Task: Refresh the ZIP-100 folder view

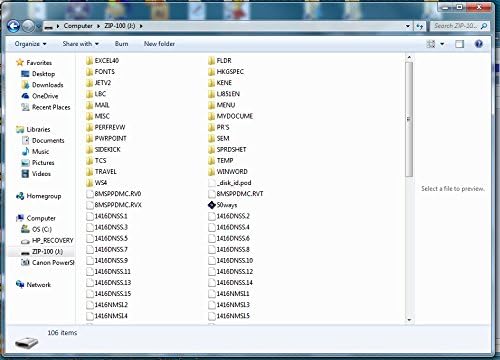Action: point(419,26)
